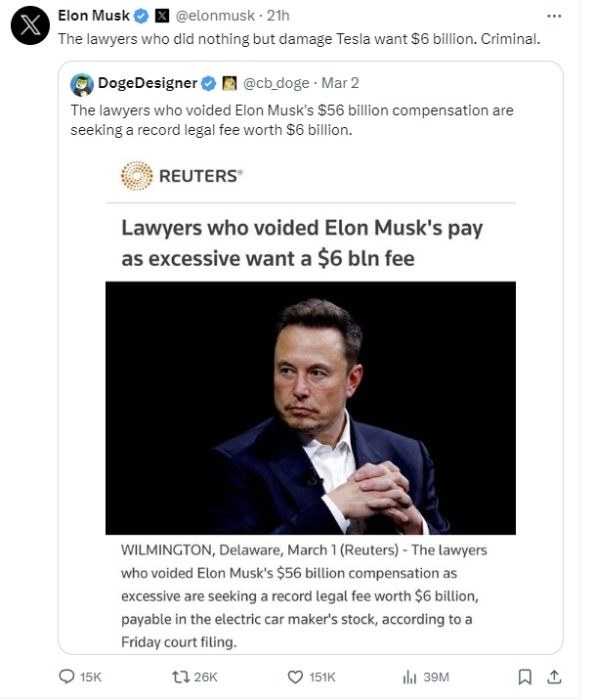Open the reply icon showing 15K
Image resolution: width=595 pixels, height=700 pixels.
(x=67, y=676)
